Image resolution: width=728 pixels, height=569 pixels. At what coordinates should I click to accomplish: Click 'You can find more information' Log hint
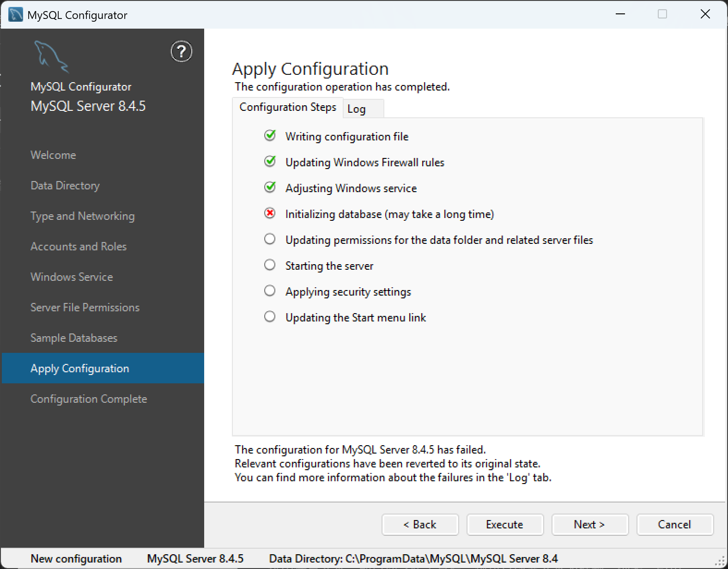click(393, 478)
